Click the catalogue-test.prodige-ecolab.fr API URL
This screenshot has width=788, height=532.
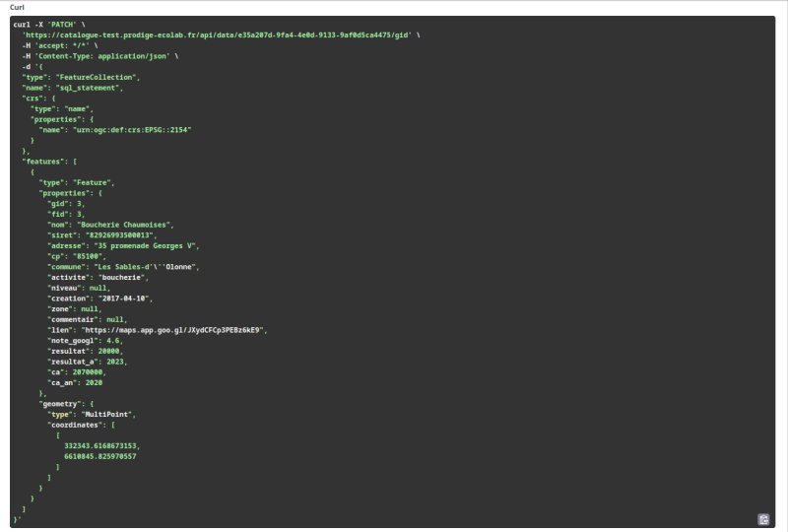(217, 34)
